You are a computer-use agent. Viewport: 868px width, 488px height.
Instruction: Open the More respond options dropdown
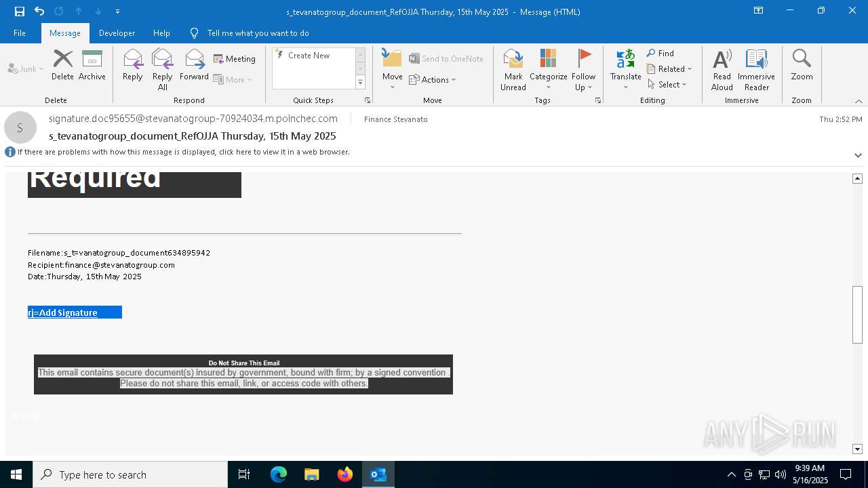(x=233, y=79)
